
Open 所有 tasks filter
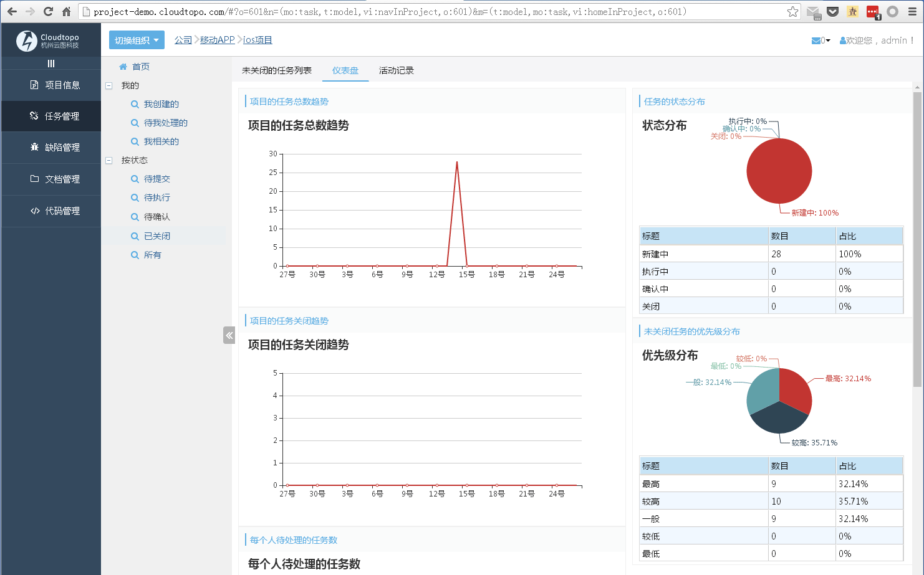pyautogui.click(x=153, y=255)
